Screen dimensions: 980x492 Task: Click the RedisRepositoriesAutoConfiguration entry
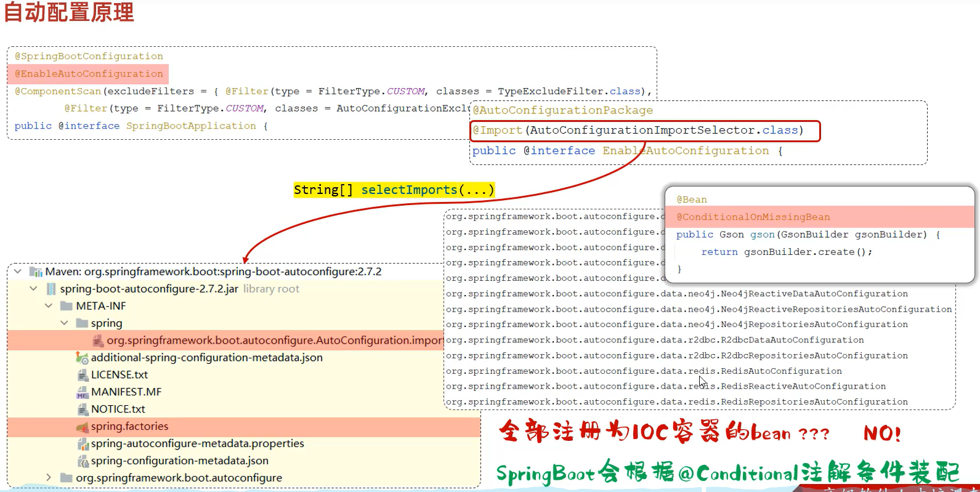click(677, 401)
